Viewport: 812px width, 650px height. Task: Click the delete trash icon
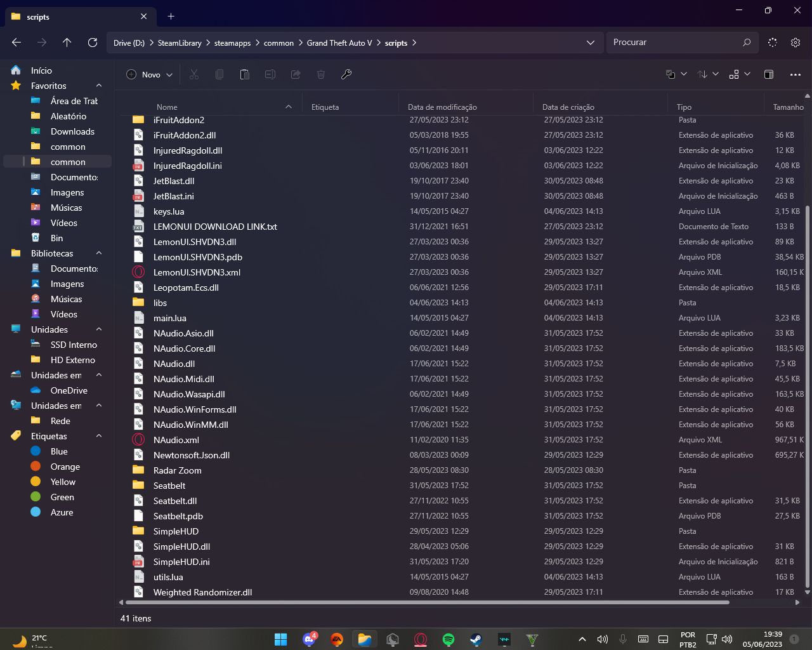click(321, 74)
